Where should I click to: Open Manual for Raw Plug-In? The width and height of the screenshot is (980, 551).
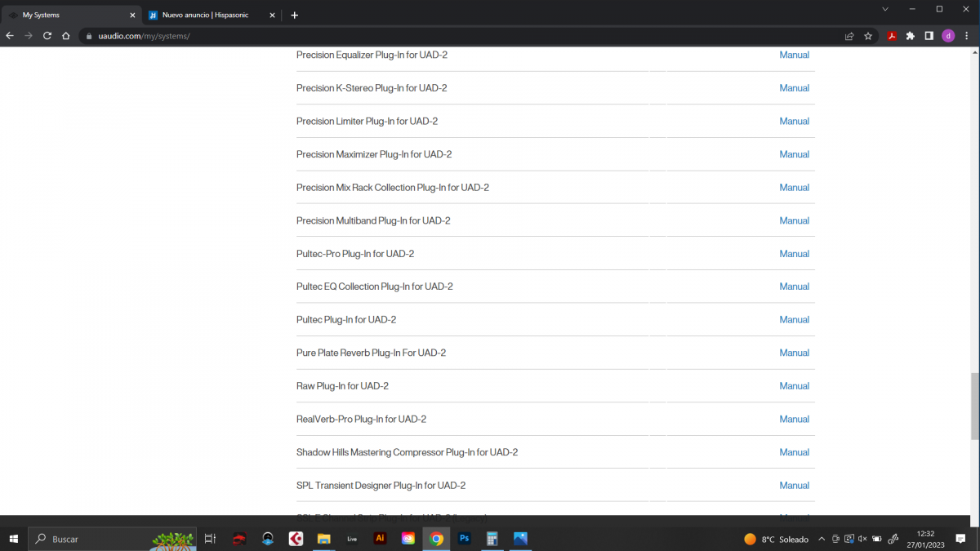(x=794, y=386)
